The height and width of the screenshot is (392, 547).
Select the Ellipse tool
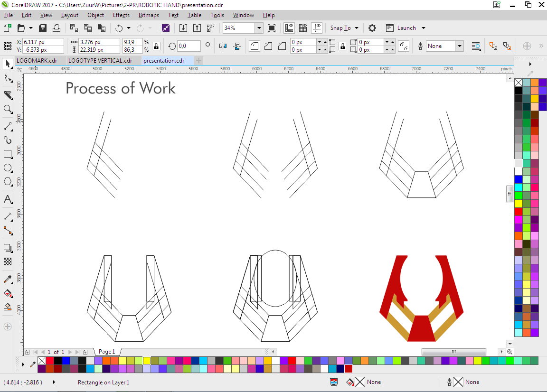tap(8, 168)
